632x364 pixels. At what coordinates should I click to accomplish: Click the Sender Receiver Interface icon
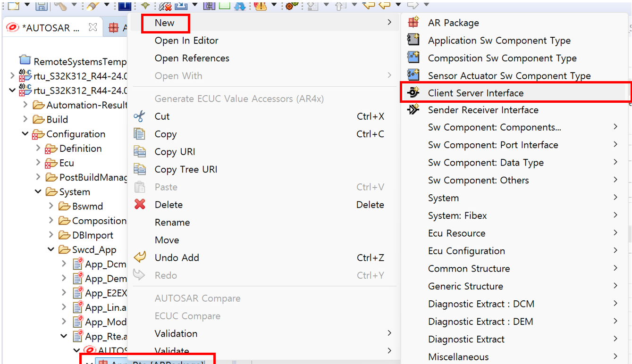pos(413,110)
